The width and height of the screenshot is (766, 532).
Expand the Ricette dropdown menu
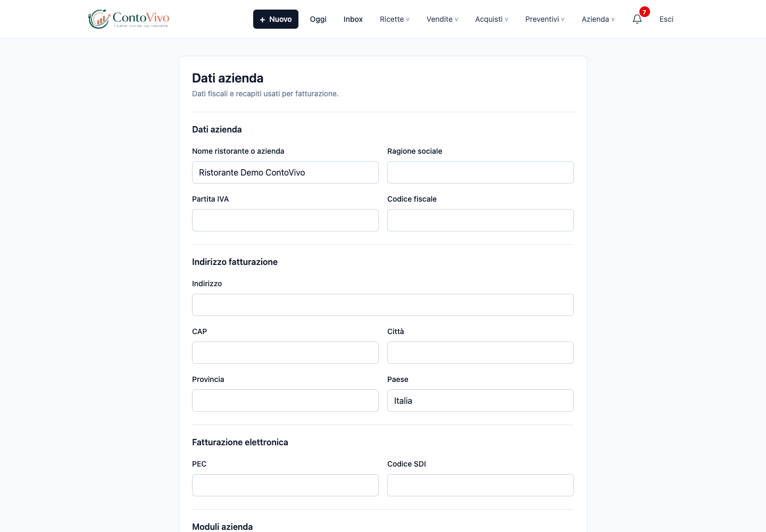(395, 19)
